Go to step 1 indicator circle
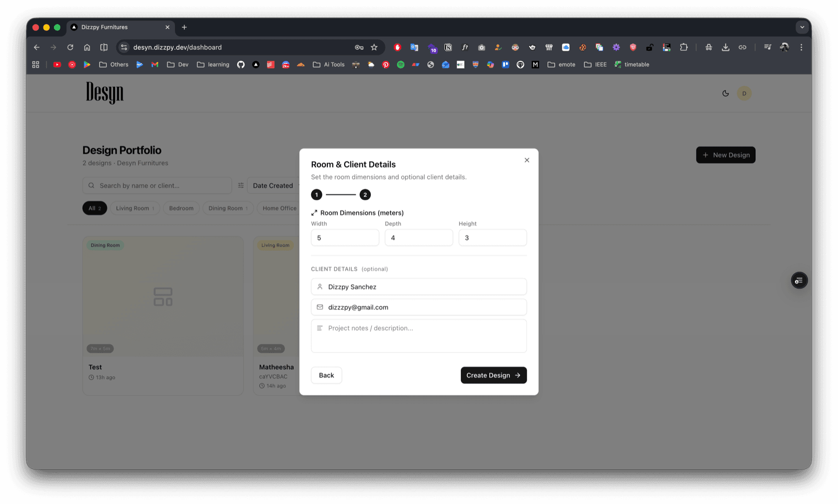 click(316, 195)
